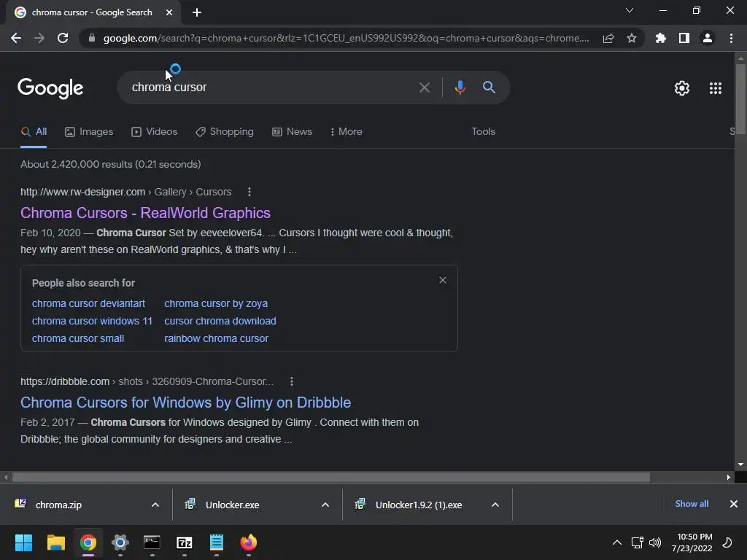Image resolution: width=747 pixels, height=560 pixels.
Task: Expand the Unlocker1.9.2 (1).exe download options
Action: tap(495, 505)
